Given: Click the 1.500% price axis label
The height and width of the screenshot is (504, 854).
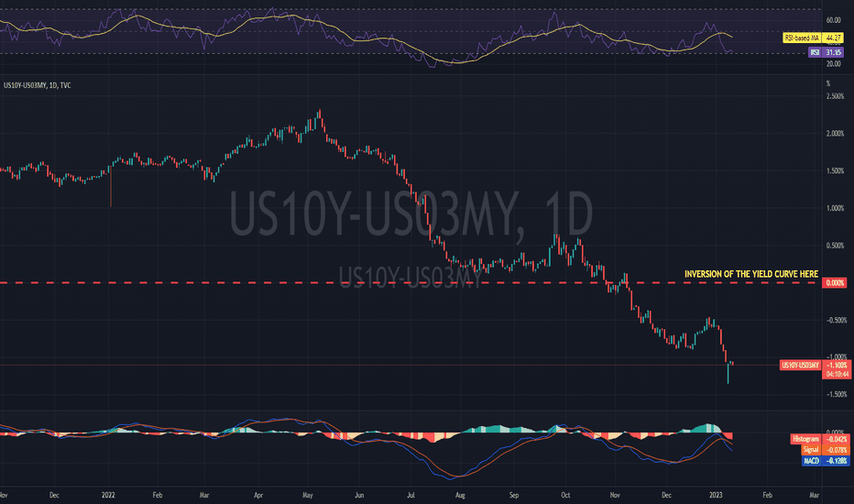Looking at the screenshot, I should pos(835,171).
